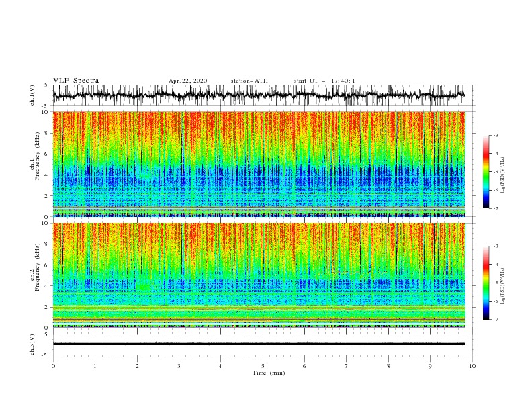
Task: Click time axis tick label "5"
Action: 263,366
